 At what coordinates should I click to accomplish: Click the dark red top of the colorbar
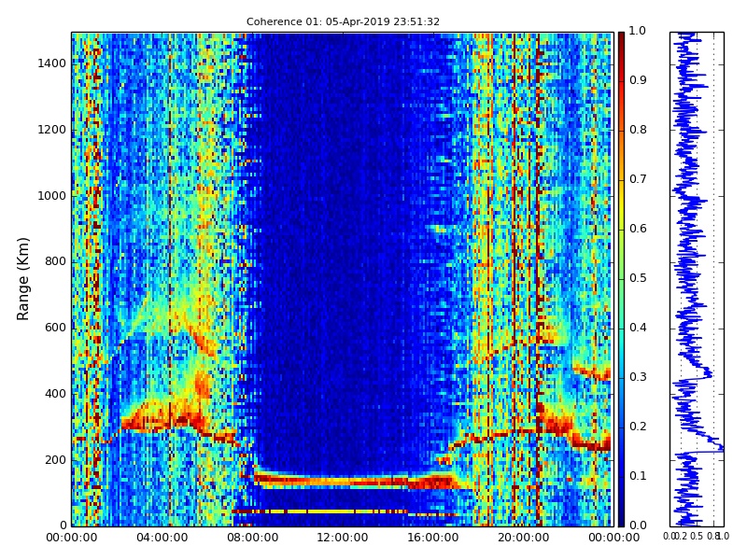621,40
